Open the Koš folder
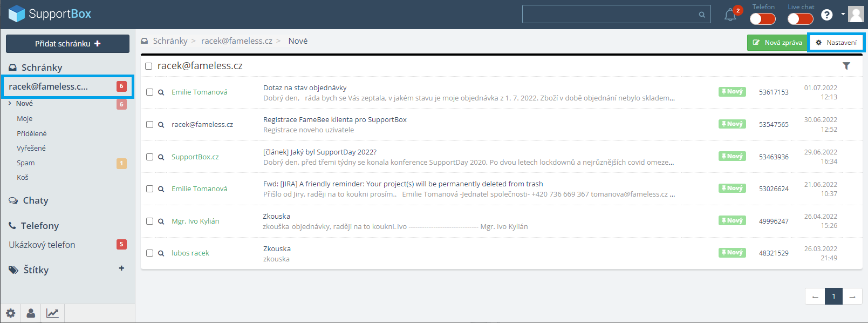The width and height of the screenshot is (868, 323). pos(23,177)
